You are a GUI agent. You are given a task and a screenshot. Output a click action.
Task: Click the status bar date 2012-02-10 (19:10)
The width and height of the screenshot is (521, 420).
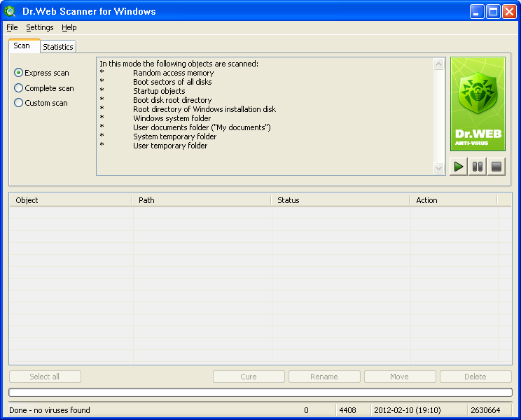(x=408, y=410)
